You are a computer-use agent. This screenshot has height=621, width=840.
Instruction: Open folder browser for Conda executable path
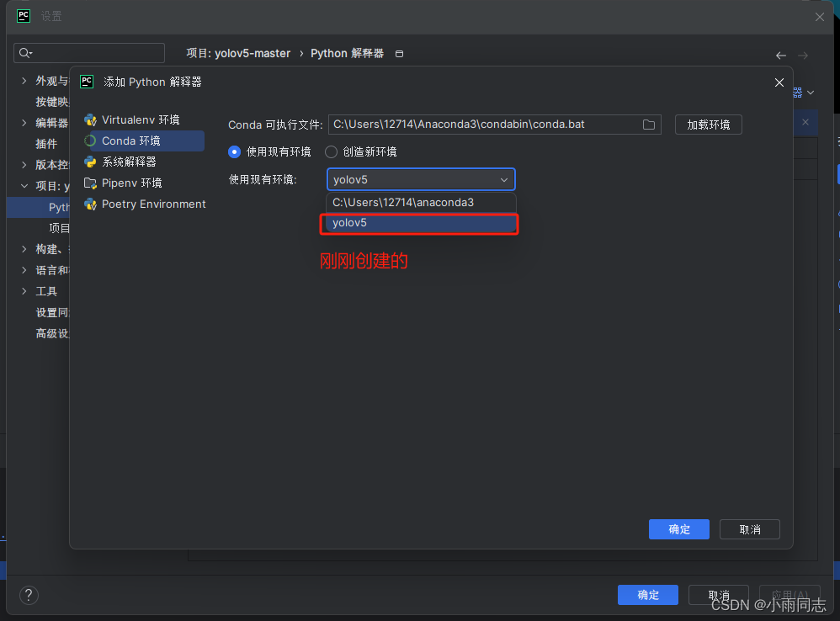pyautogui.click(x=648, y=124)
